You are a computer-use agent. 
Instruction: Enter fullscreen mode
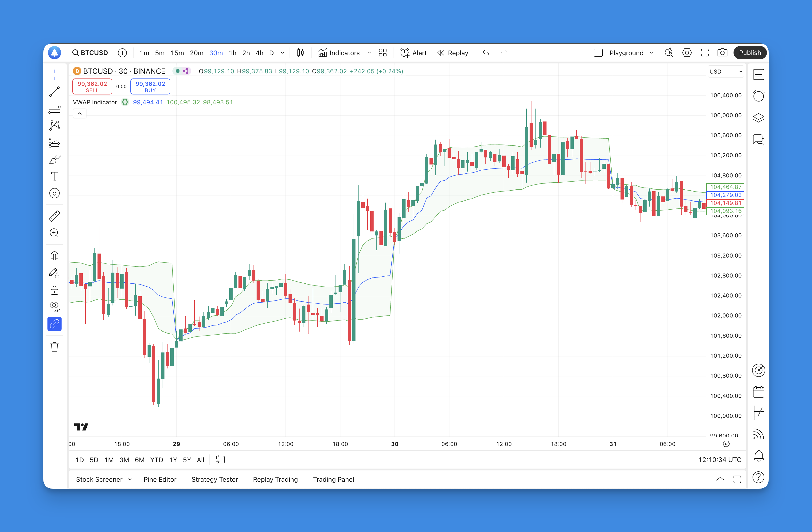(705, 53)
